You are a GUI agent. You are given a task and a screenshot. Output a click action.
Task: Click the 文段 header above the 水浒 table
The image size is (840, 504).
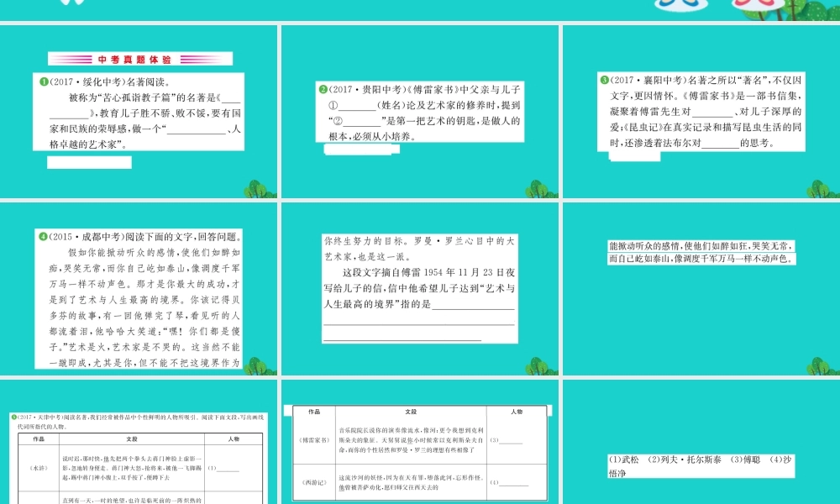tap(133, 438)
